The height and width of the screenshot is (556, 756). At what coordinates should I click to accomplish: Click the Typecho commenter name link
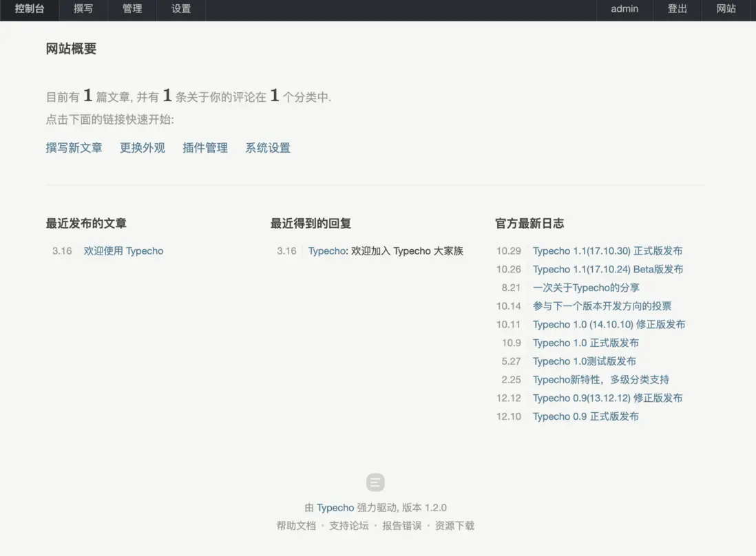pyautogui.click(x=326, y=250)
